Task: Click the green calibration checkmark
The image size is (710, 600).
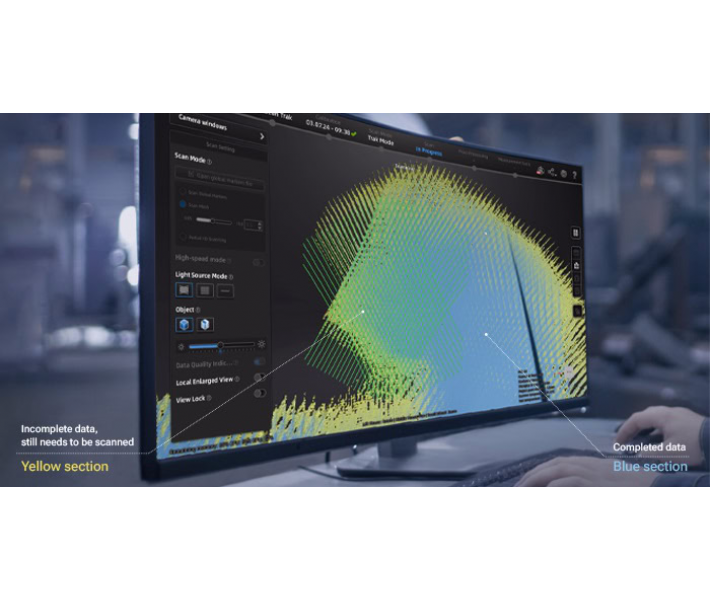Action: (x=354, y=134)
